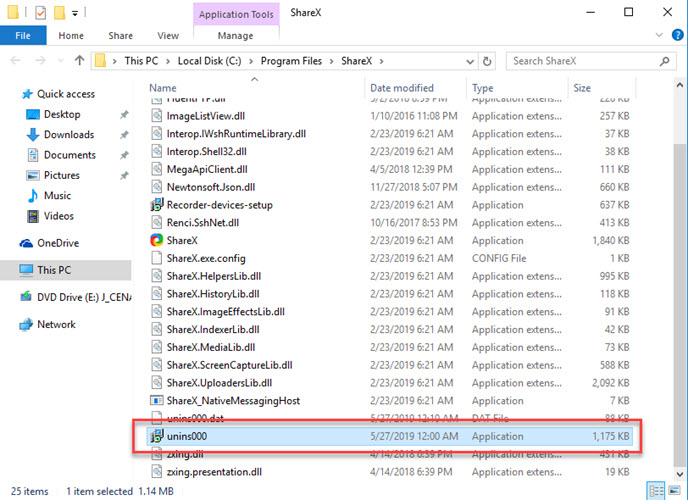Switch to the Share ribbon tab
688x500 pixels.
click(121, 36)
